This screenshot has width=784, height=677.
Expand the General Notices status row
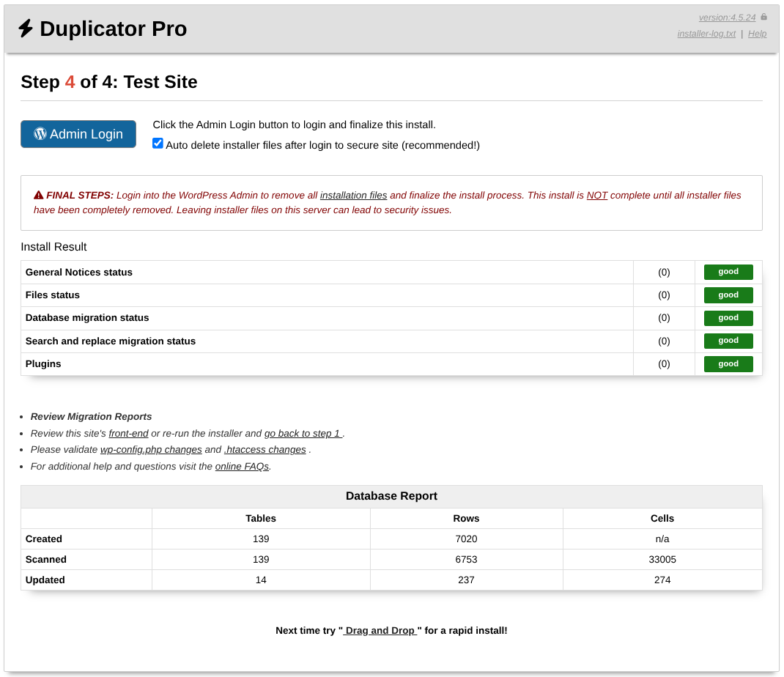79,273
